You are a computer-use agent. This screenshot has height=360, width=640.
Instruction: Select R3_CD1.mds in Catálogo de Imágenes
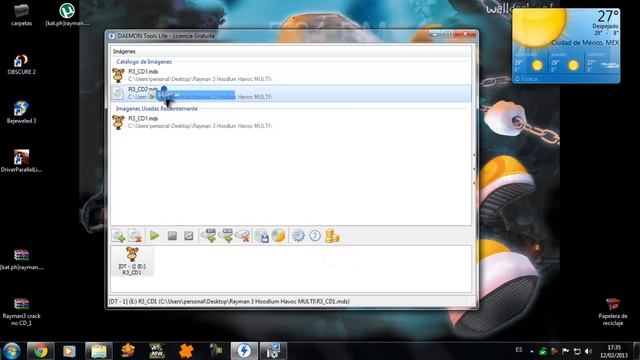tap(291, 75)
